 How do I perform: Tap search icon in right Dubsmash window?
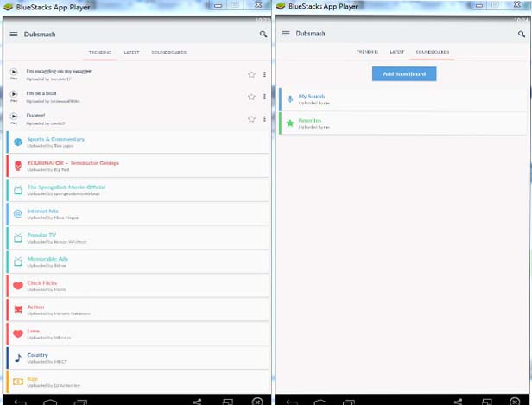522,34
